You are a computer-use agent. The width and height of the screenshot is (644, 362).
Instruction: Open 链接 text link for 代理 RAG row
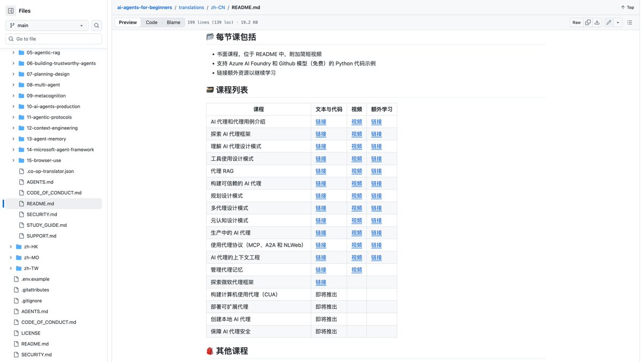coord(321,171)
